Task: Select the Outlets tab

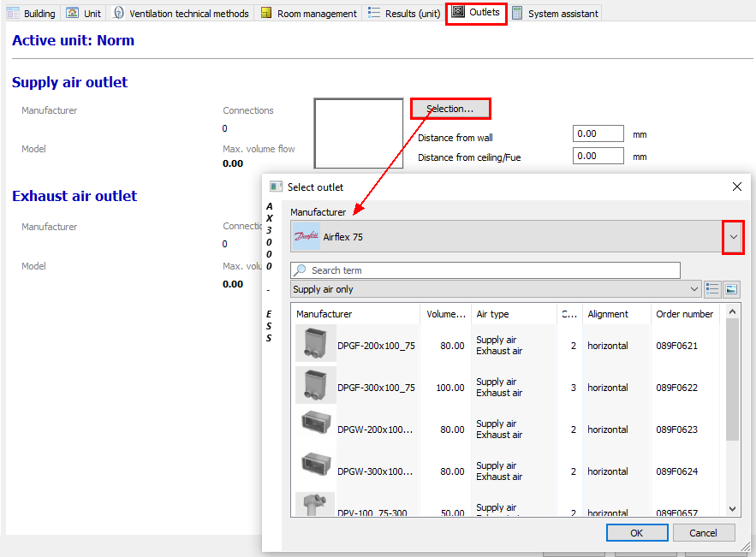Action: [x=476, y=13]
